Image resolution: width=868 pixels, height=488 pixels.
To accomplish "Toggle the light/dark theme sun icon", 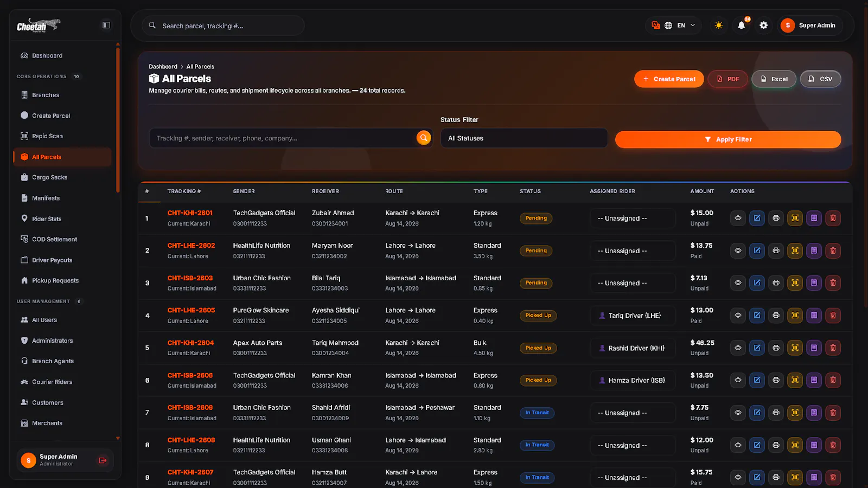I will 719,25.
